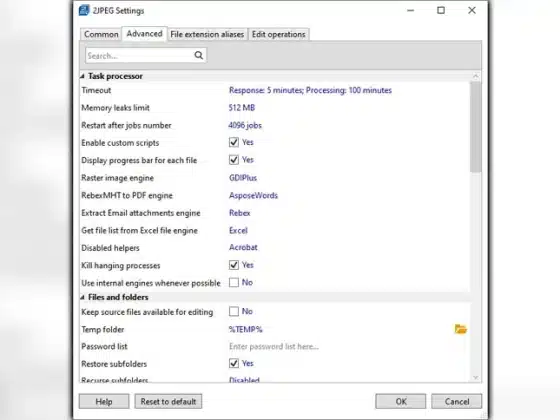Viewport: 560px width, 420px height.
Task: Open Recurse subfolders Disabled value
Action: [x=244, y=379]
